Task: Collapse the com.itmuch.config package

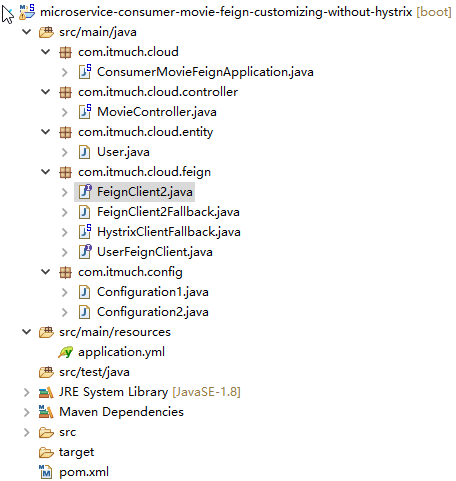Action: coord(45,272)
